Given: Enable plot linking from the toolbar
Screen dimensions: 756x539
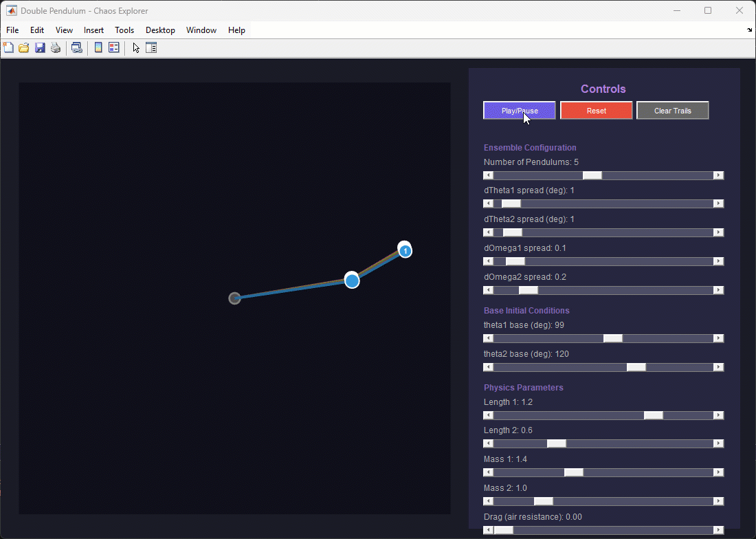Looking at the screenshot, I should (76, 47).
